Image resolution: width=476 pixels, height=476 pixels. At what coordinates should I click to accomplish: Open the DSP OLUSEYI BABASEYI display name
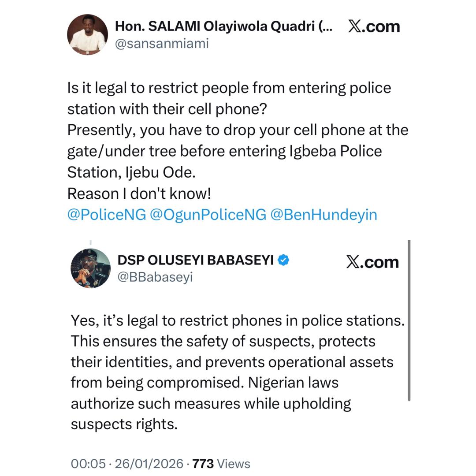point(196,260)
